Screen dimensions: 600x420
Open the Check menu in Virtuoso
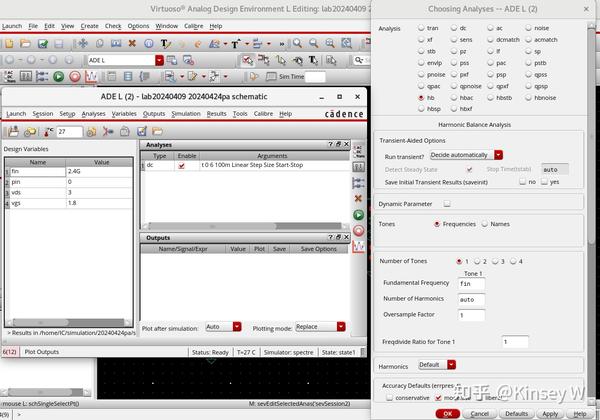coord(113,26)
